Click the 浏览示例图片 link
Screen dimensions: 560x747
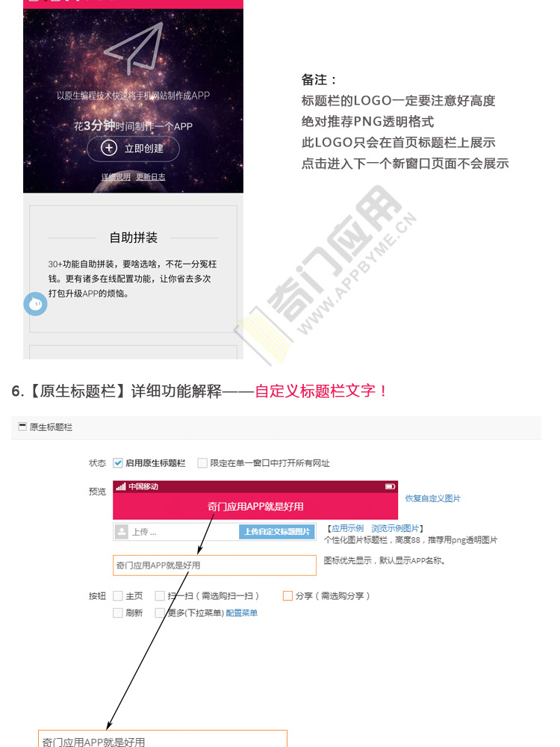[395, 528]
